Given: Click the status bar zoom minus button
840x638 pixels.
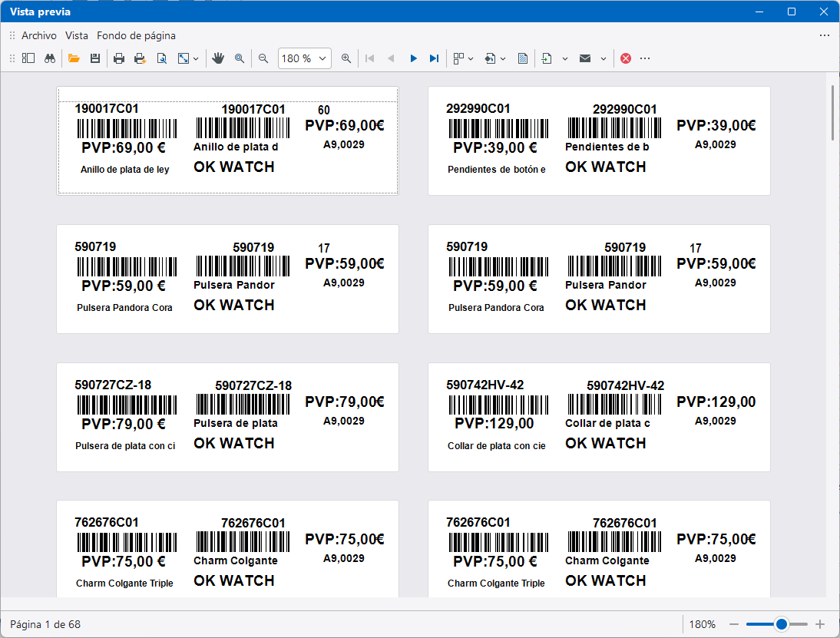Looking at the screenshot, I should [734, 624].
